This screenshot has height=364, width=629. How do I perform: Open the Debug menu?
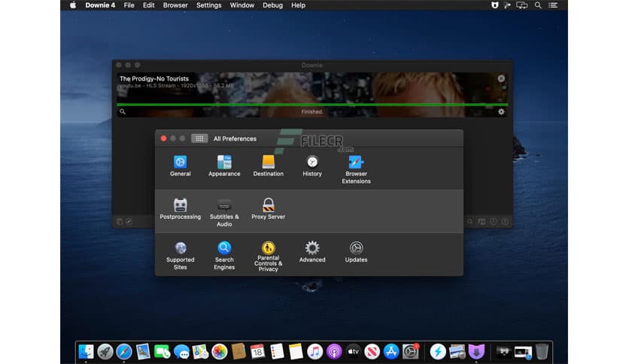[x=273, y=5]
